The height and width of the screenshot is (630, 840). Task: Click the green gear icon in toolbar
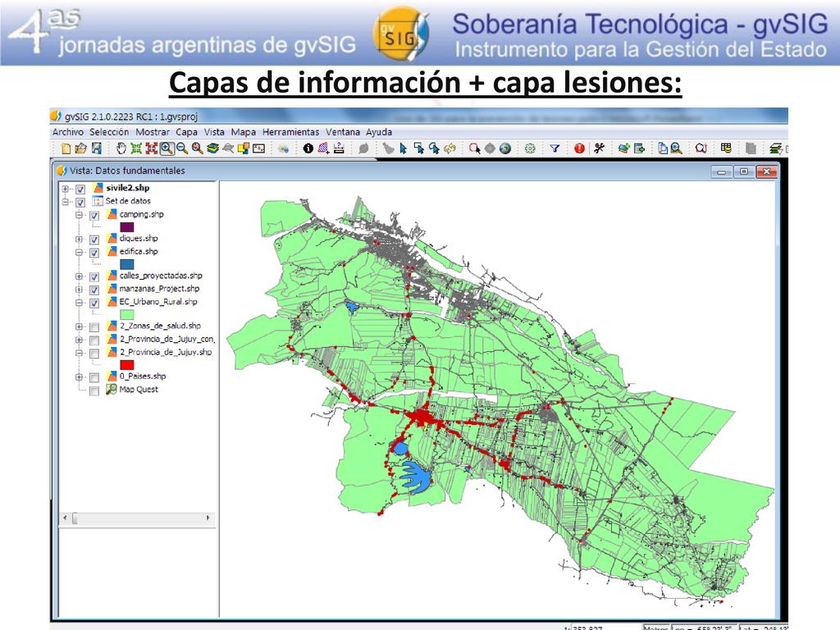click(x=530, y=148)
